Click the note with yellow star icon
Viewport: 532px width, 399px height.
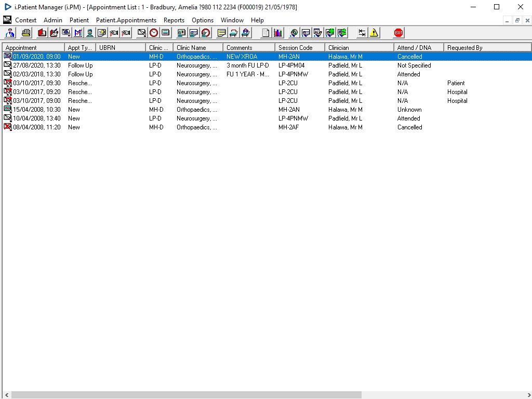click(x=102, y=33)
